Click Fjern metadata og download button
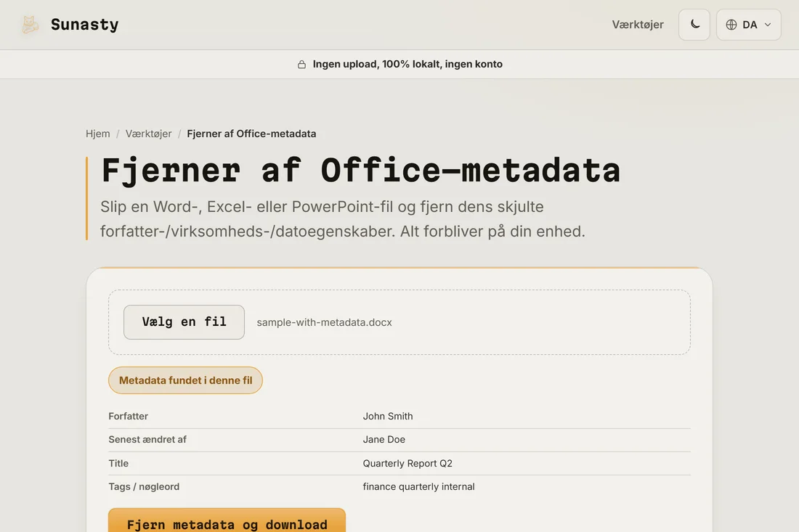This screenshot has width=799, height=532. (227, 520)
